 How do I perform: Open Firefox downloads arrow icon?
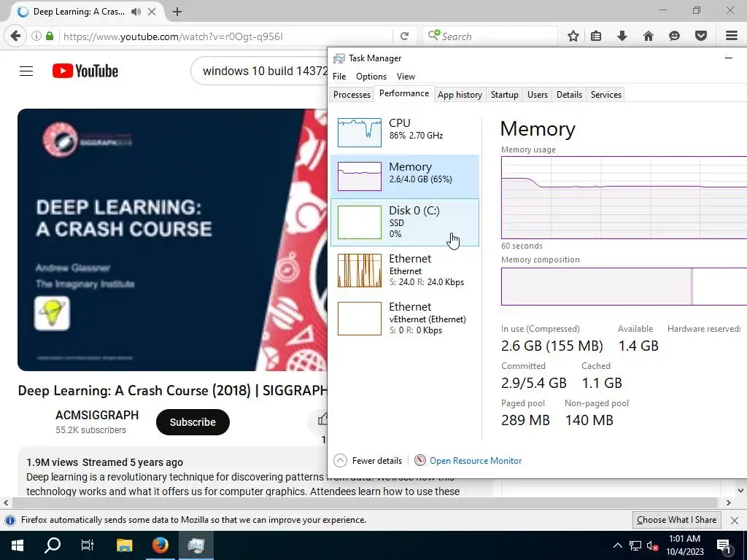pos(622,36)
